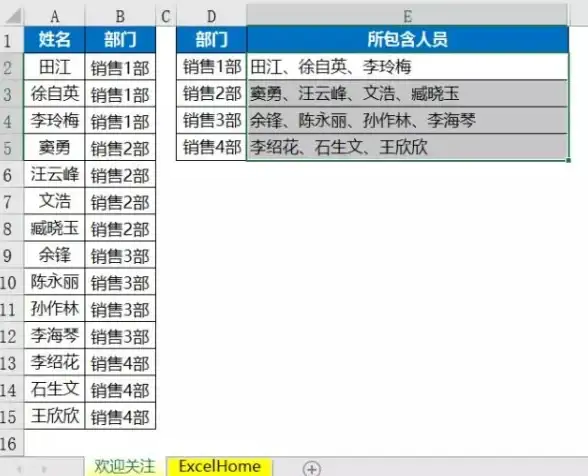Viewport: 588px width, 476px height.
Task: Click 部门 header cell in column D
Action: tap(212, 39)
